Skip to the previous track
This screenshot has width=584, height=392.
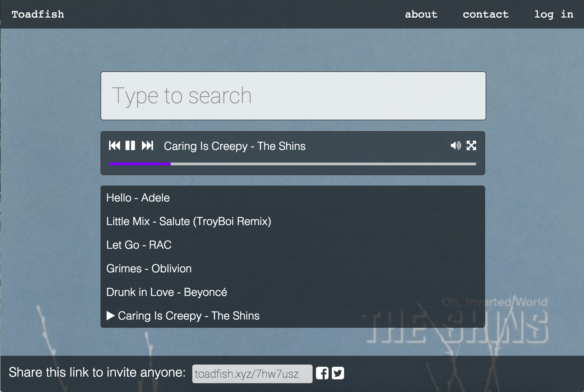coord(114,145)
